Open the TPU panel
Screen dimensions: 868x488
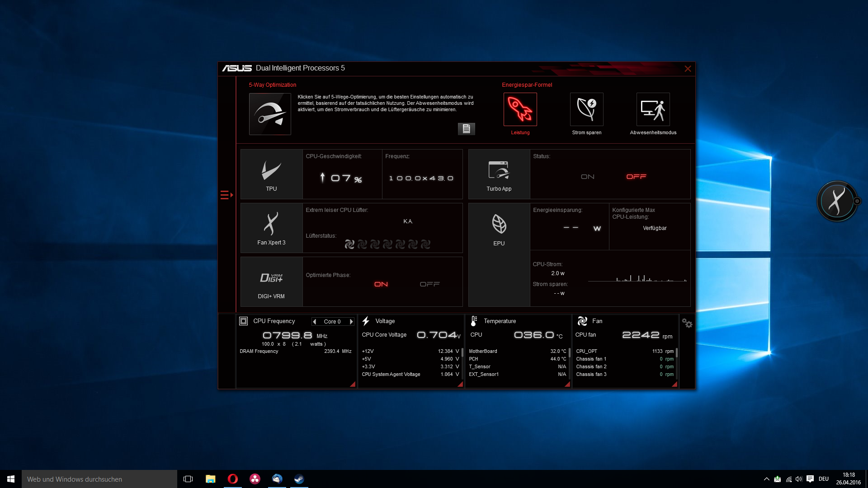pos(271,174)
